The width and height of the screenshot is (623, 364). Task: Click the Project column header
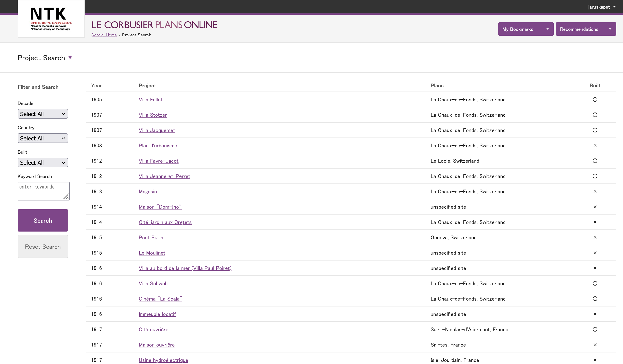[x=147, y=85]
